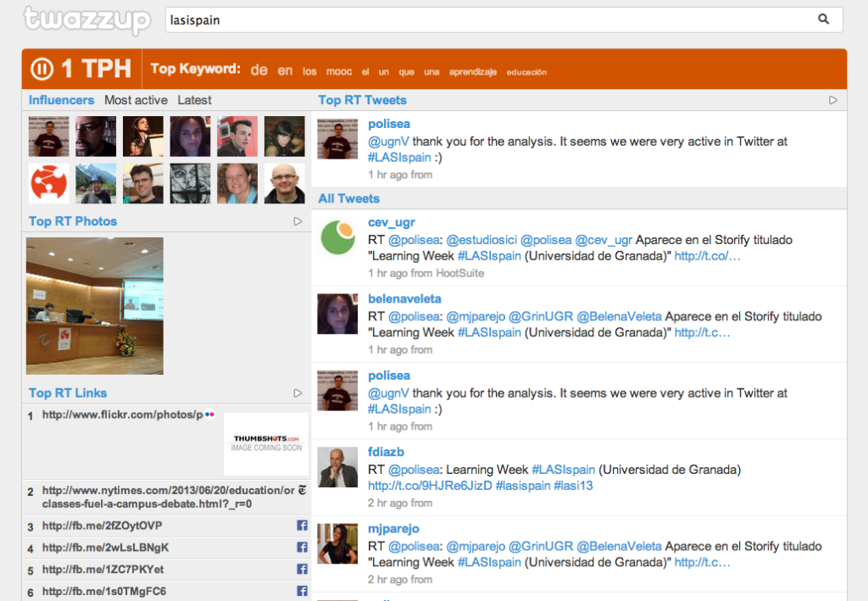The height and width of the screenshot is (601, 868).
Task: Open http://t.co/9HJRe6JizD link in fdiazb tweet
Action: pyautogui.click(x=430, y=486)
